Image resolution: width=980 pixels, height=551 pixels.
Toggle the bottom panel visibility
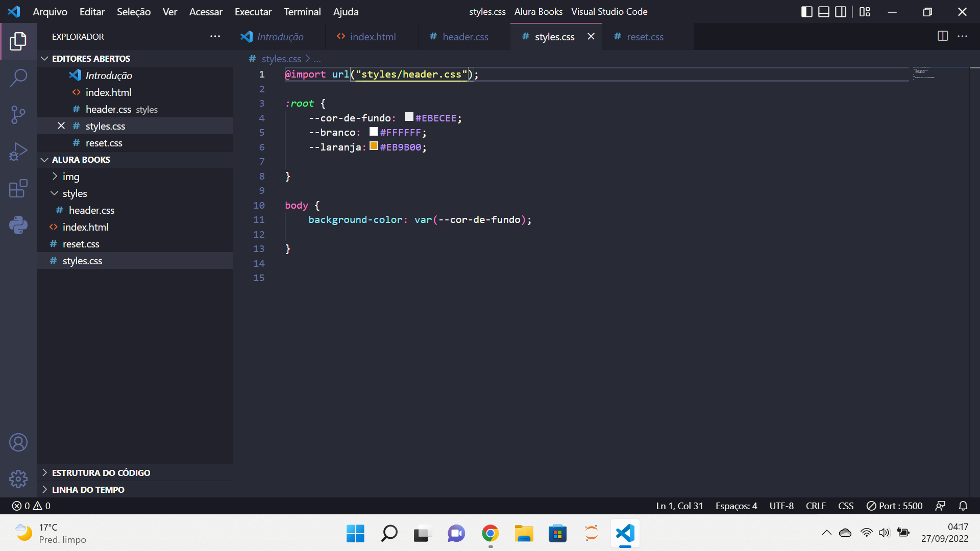[824, 12]
